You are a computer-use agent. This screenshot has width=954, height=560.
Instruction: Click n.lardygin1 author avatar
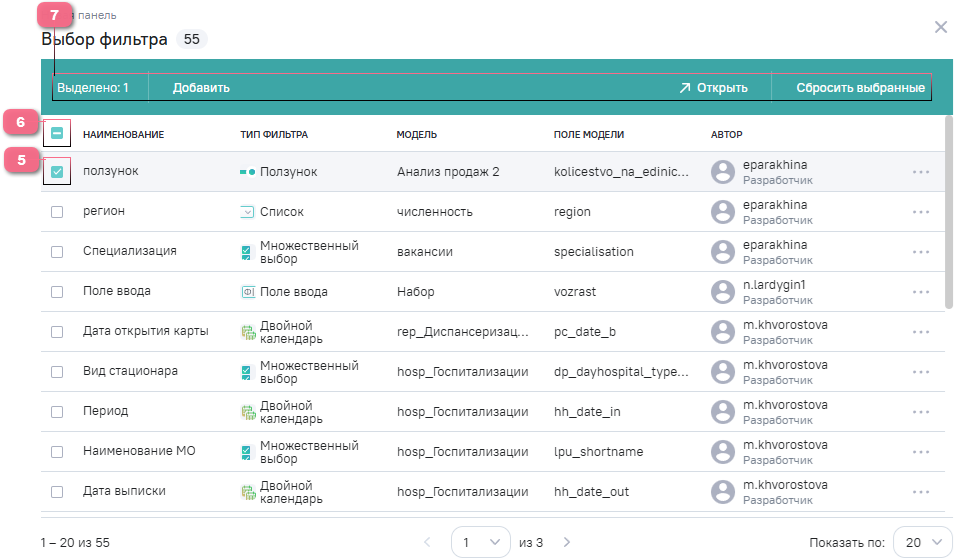pos(723,292)
